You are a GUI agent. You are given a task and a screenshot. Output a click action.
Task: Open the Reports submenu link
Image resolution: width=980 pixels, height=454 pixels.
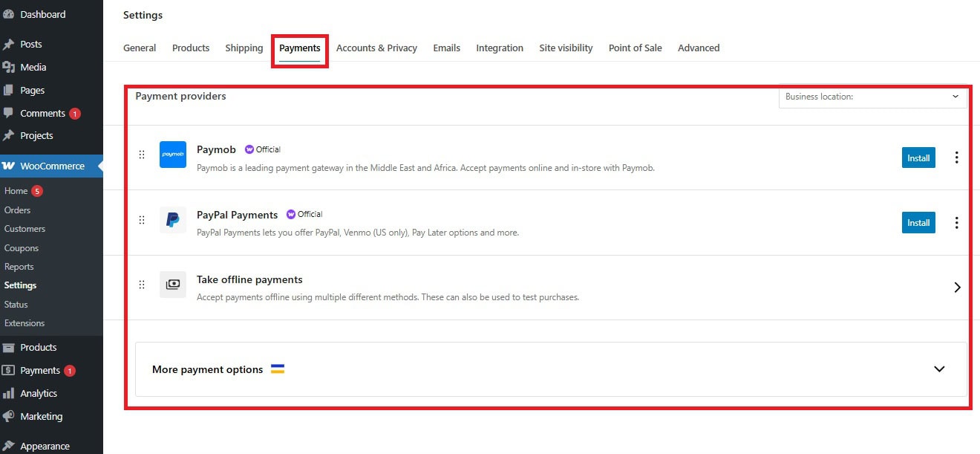pyautogui.click(x=19, y=267)
